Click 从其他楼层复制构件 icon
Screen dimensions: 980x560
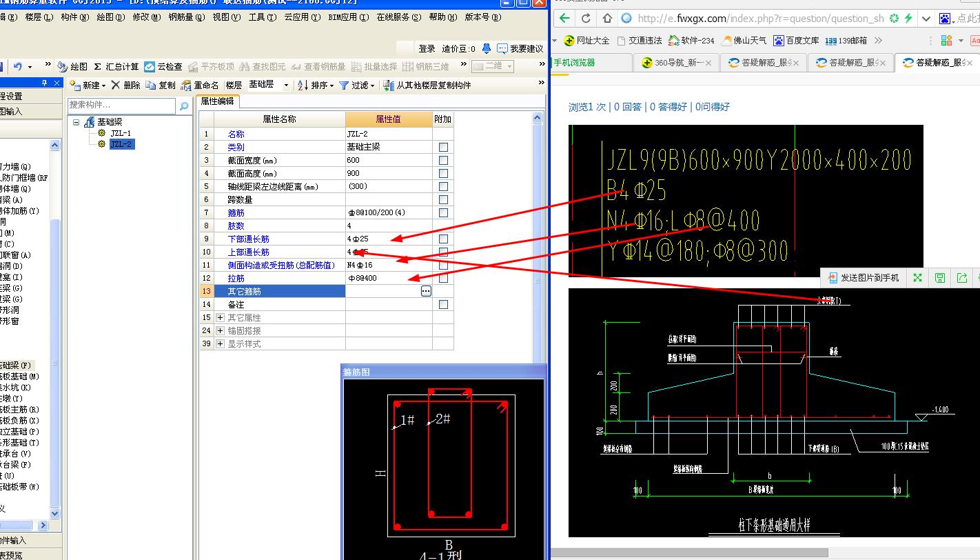pos(389,85)
